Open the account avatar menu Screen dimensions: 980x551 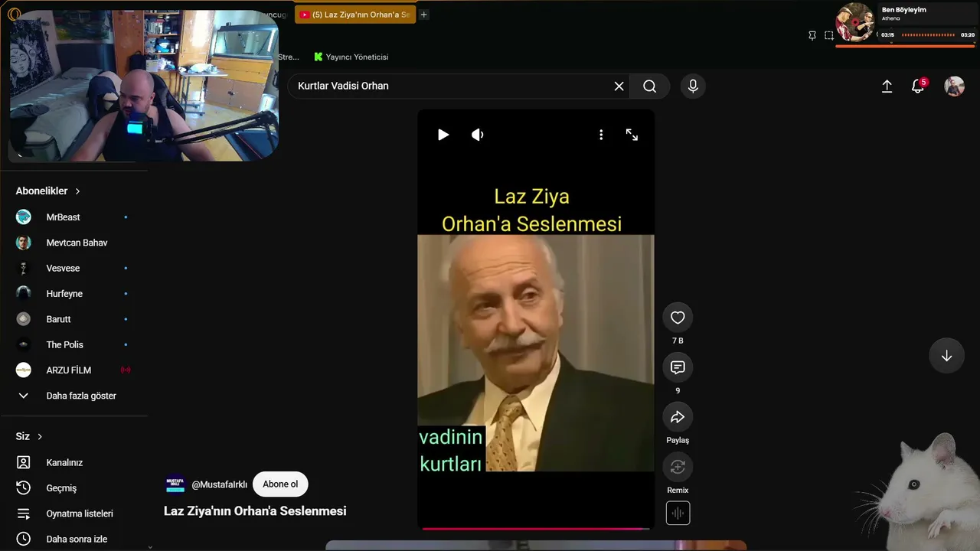coord(954,86)
